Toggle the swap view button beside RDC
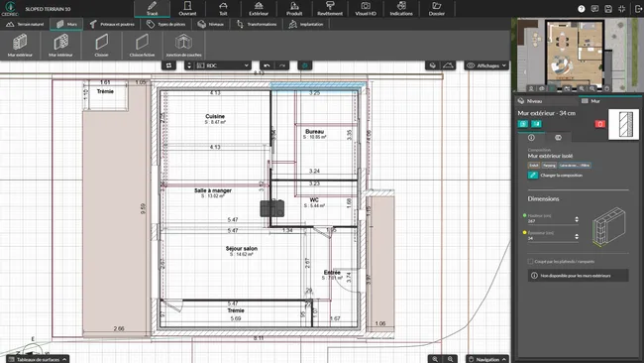The image size is (644, 363). 168,65
